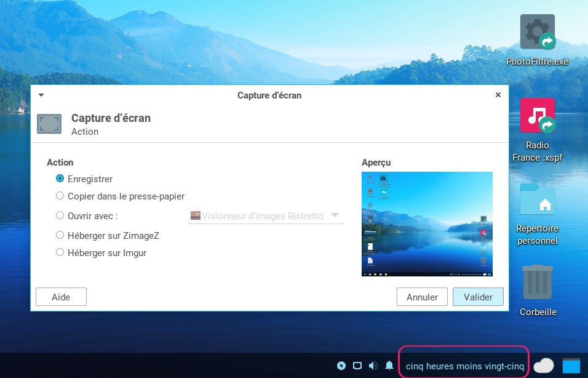Open the window menu arrow in title bar
The width and height of the screenshot is (588, 378).
pyautogui.click(x=41, y=95)
